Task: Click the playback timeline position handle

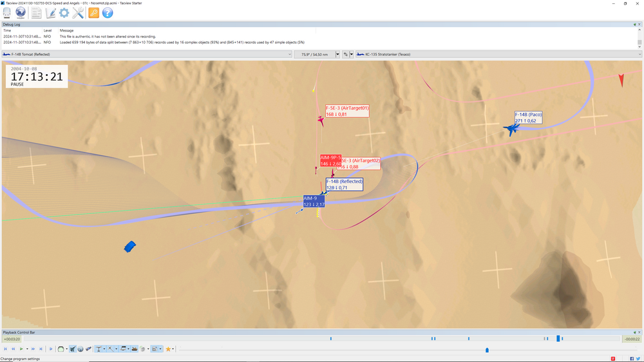Action: pyautogui.click(x=558, y=339)
